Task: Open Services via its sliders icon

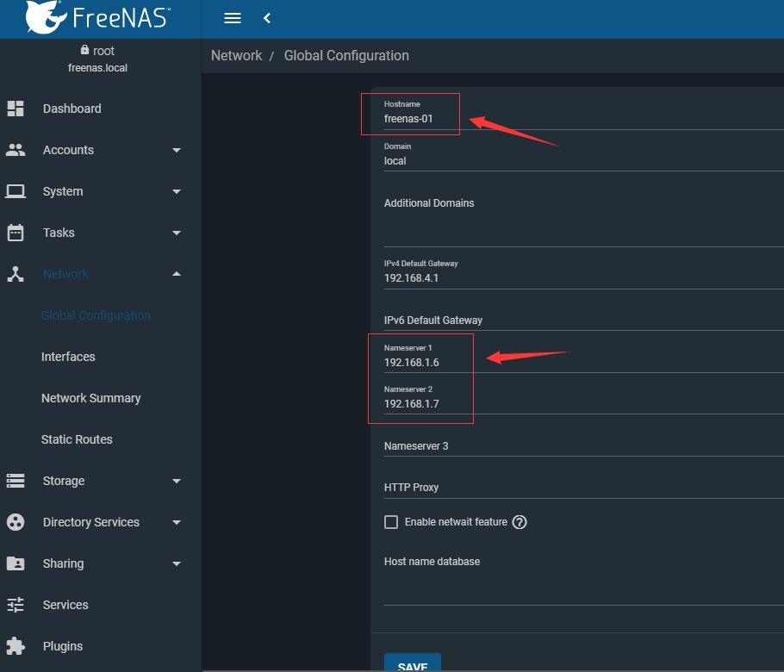Action: pos(16,605)
